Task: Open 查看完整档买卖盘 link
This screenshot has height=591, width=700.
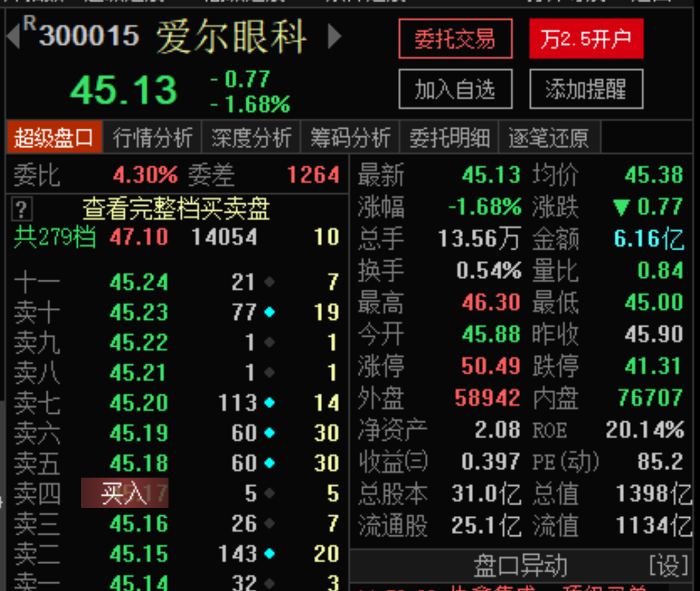Action: (177, 209)
